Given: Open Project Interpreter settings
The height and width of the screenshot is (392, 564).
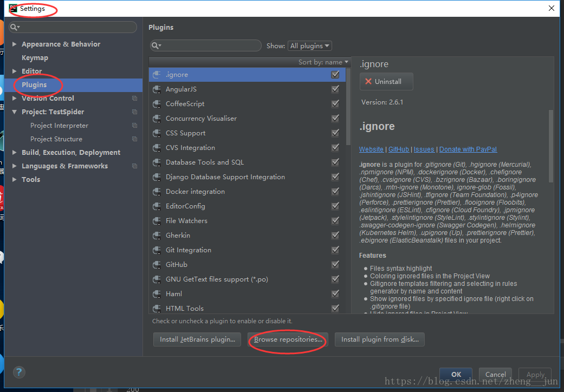Looking at the screenshot, I should 60,126.
